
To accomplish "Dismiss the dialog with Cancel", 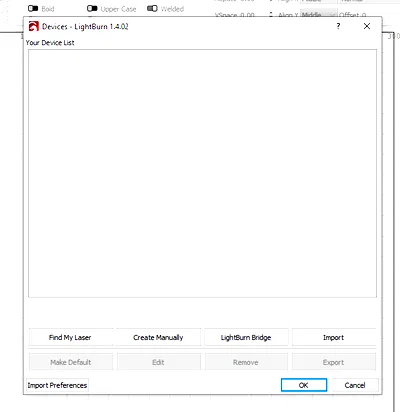I will [355, 385].
